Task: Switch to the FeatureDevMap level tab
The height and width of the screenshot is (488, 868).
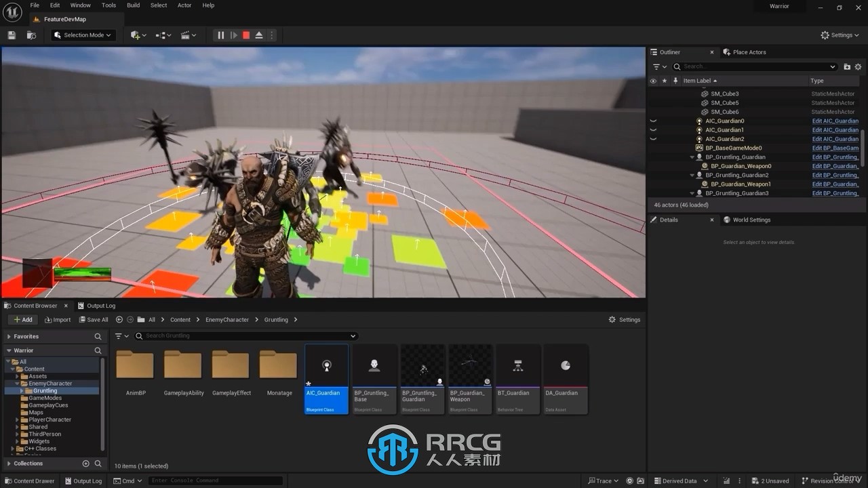Action: click(64, 19)
